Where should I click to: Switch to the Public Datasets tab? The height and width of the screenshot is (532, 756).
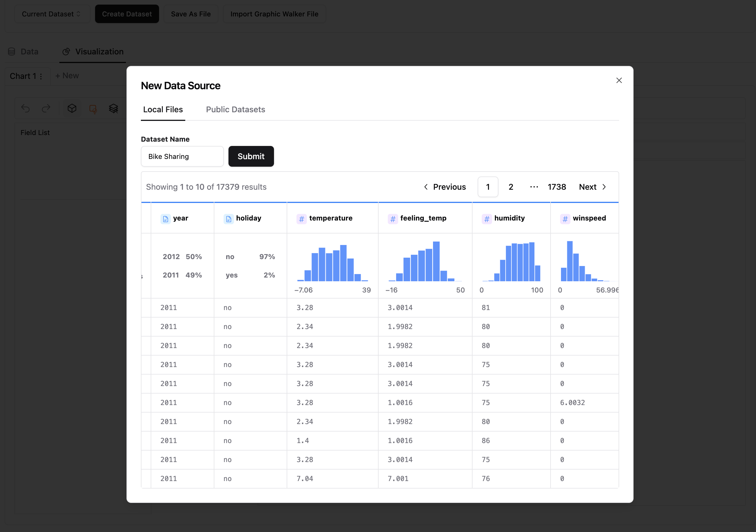click(235, 110)
